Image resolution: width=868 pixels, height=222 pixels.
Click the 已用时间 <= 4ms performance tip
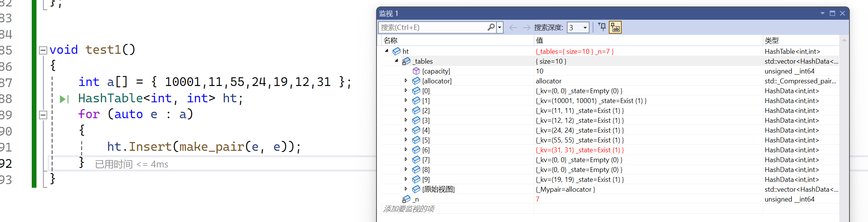(131, 164)
